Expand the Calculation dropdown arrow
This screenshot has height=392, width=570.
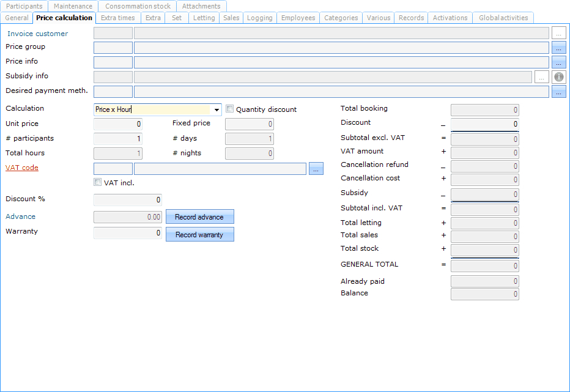pyautogui.click(x=217, y=110)
